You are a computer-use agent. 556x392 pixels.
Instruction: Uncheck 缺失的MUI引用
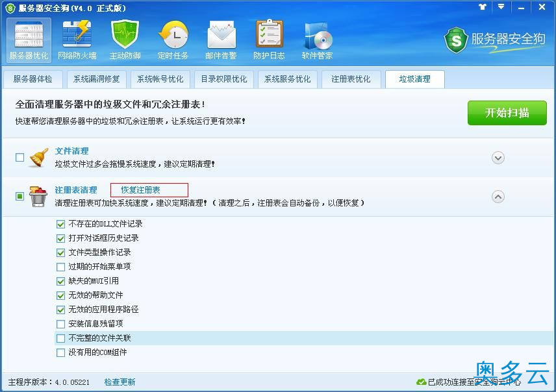[x=60, y=282]
